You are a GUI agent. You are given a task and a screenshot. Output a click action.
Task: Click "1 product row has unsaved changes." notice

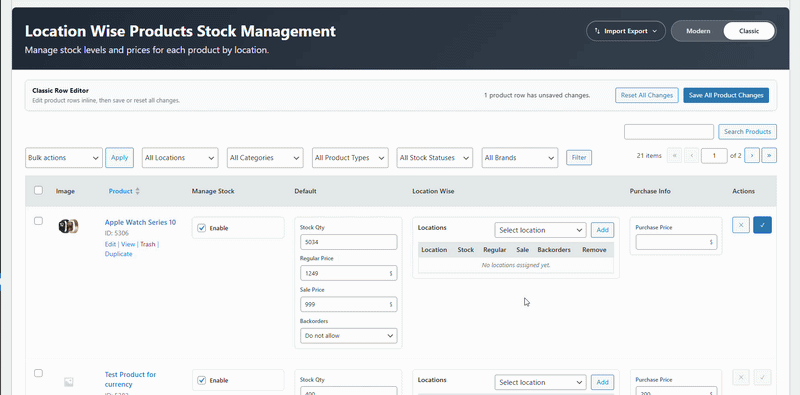click(537, 95)
